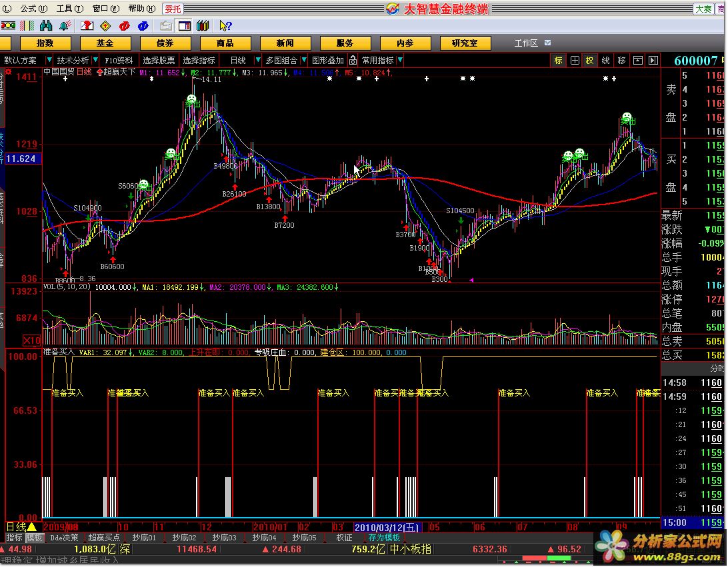Screen dimensions: 728x567
Task: Click the traffic light icon in toolbar
Action: pyautogui.click(x=9, y=26)
